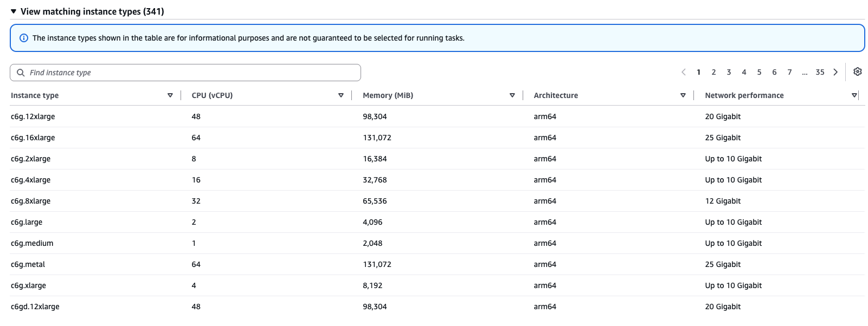The image size is (868, 326).
Task: Select the c6g.large row name
Action: (27, 222)
